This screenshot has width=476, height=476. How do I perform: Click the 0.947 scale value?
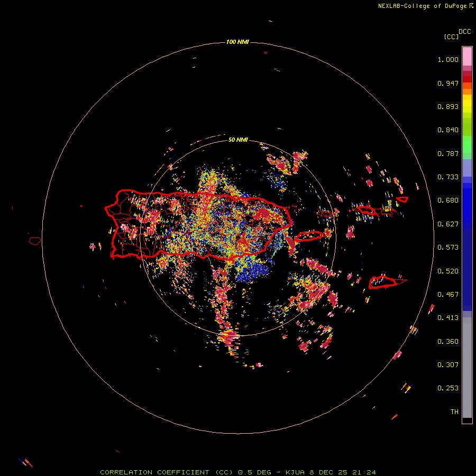click(x=448, y=83)
